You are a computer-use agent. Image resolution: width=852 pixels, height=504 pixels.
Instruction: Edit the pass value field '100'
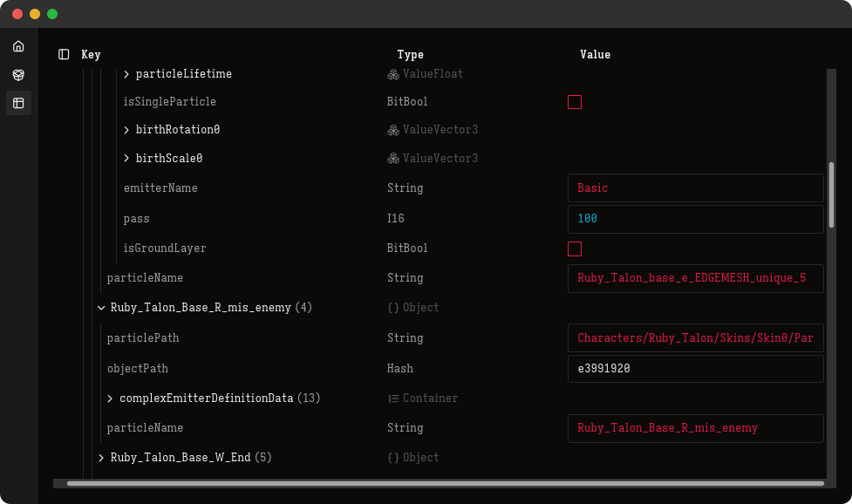tap(696, 219)
